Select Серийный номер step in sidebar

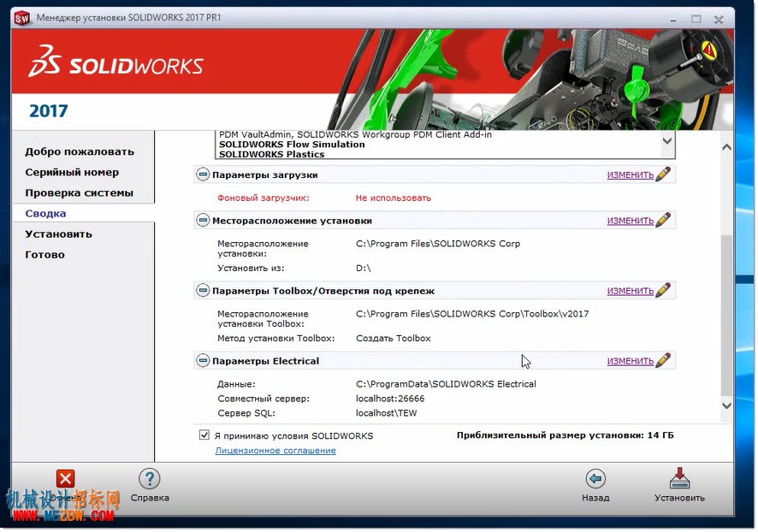[72, 173]
